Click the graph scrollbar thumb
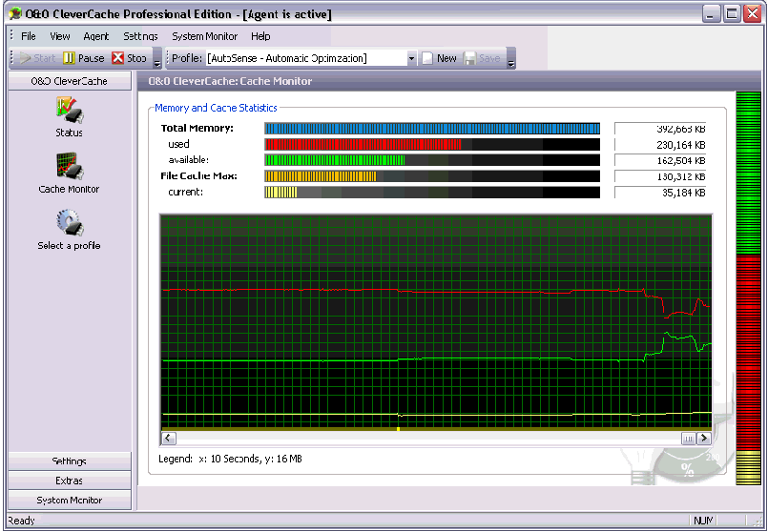 688,438
